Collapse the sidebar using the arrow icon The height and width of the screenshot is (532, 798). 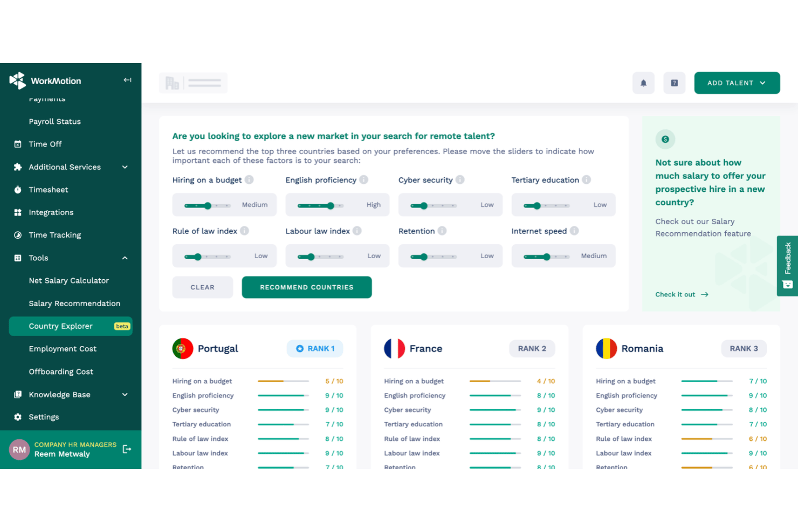tap(127, 80)
